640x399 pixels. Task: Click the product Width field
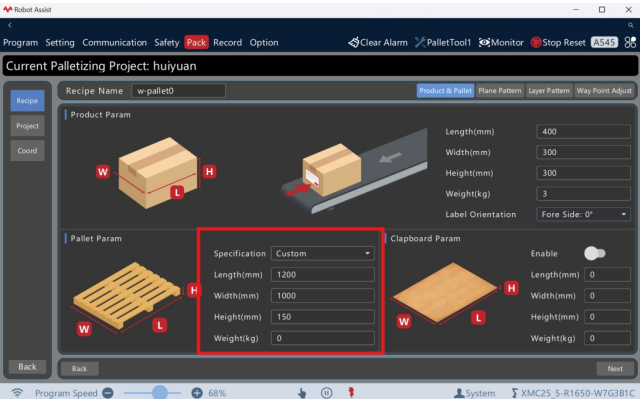click(x=583, y=152)
